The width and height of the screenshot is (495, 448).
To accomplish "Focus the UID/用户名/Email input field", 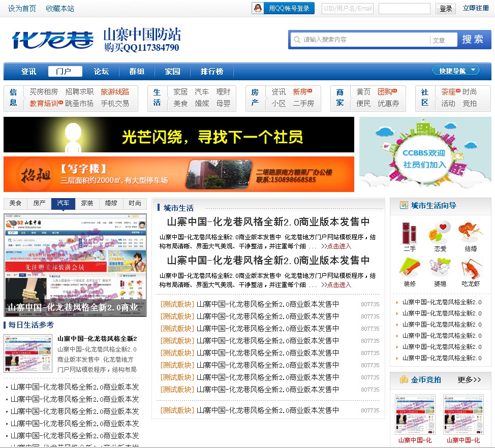I will 347,9.
